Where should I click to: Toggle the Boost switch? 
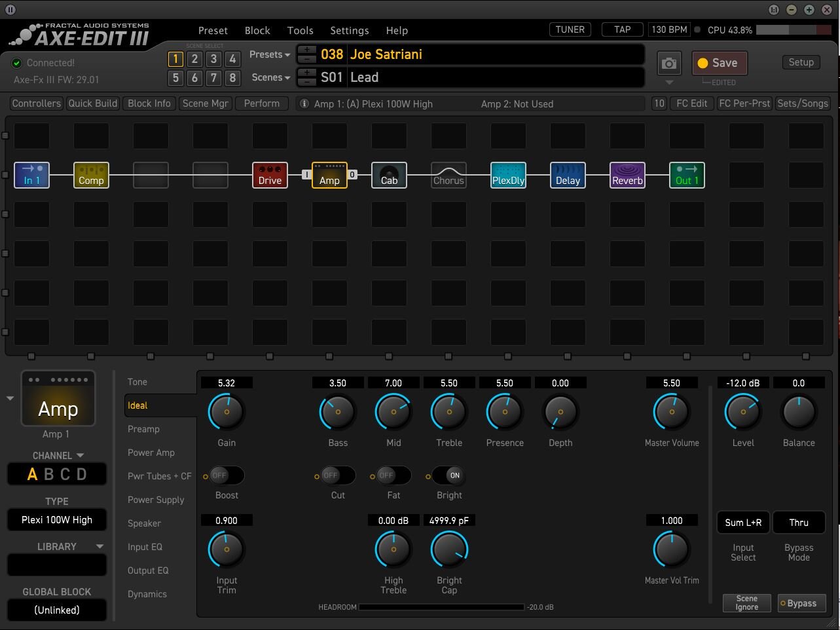[227, 475]
